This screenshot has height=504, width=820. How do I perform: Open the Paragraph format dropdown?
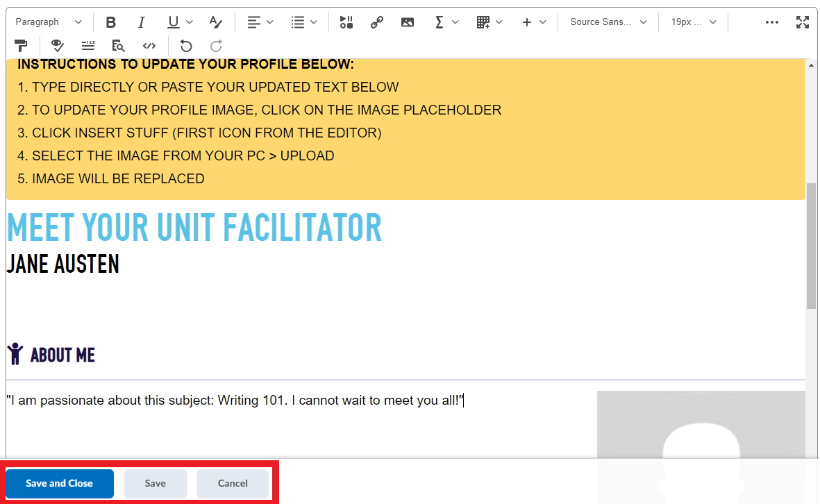48,22
